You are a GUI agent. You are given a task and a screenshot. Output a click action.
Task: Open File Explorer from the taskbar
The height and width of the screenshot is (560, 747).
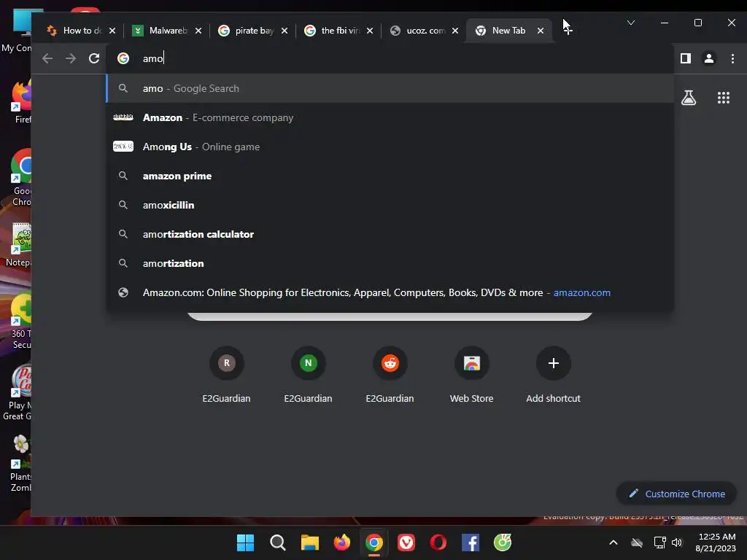[309, 542]
